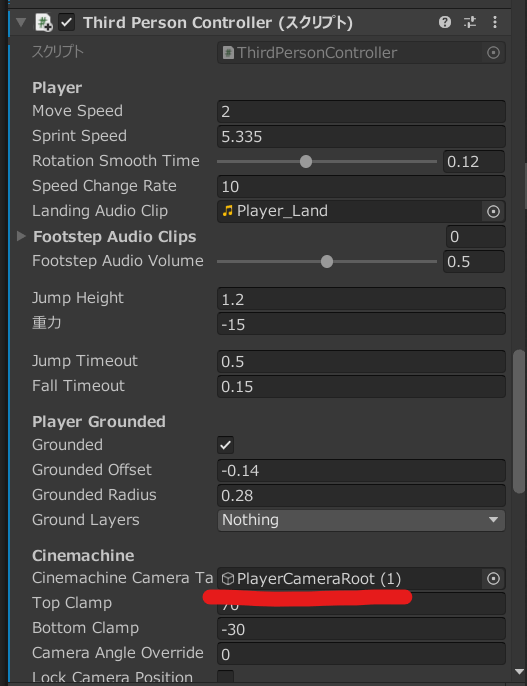Toggle the Lock Camera Position checkbox
The width and height of the screenshot is (527, 686).
(226, 676)
